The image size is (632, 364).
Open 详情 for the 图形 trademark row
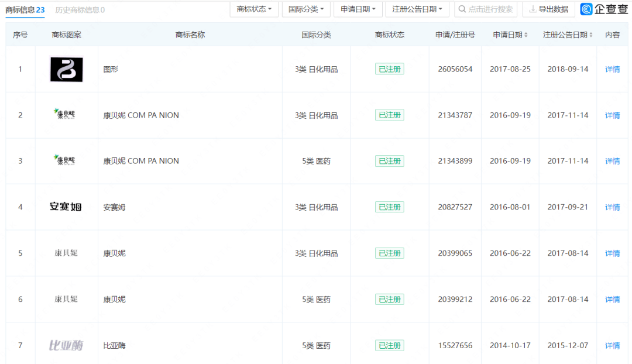(612, 69)
